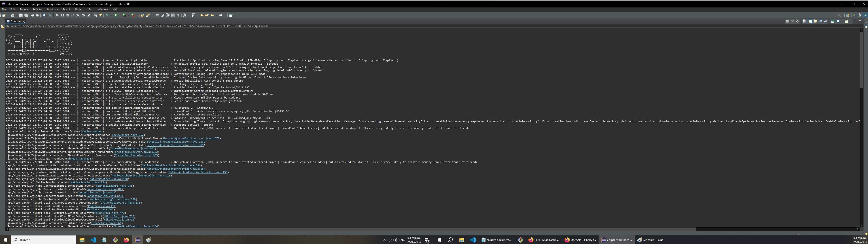Open the Native Method stack trace link

click(x=92, y=131)
